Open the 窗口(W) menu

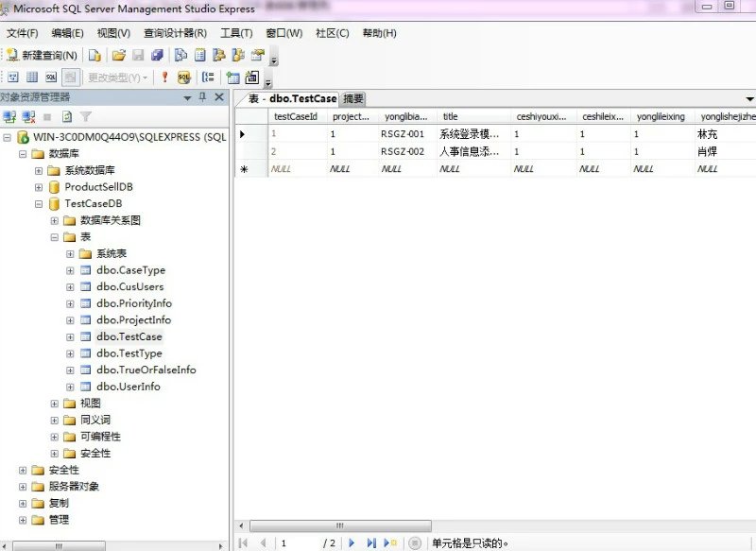click(x=284, y=33)
